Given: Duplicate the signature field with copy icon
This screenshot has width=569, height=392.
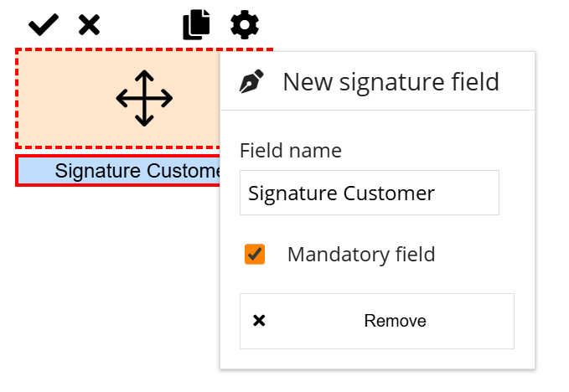Looking at the screenshot, I should (196, 25).
